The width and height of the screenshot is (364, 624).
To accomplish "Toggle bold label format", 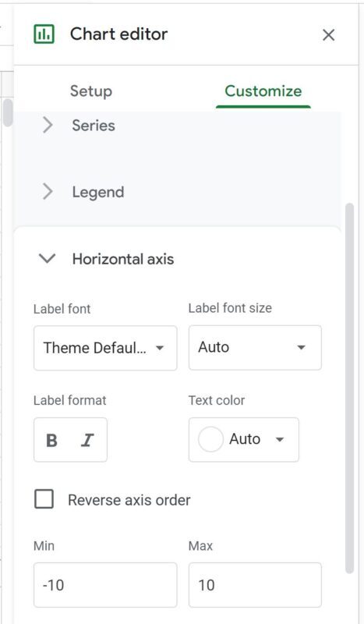I will (51, 440).
